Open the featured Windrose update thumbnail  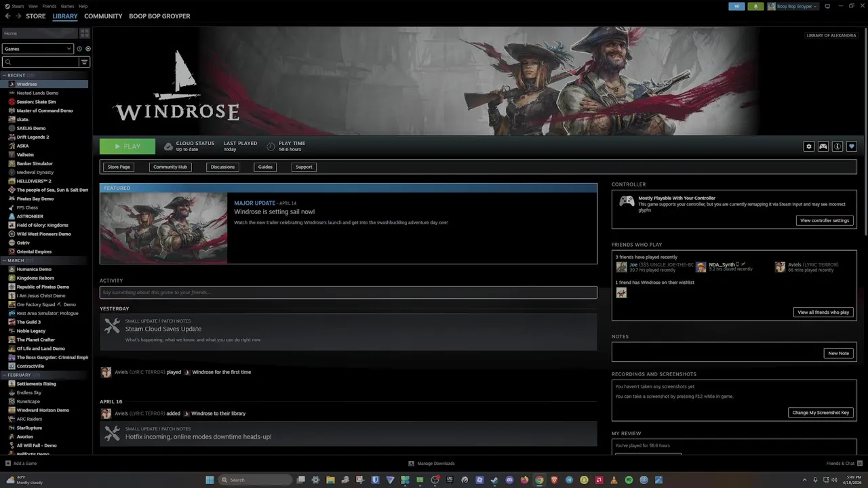pyautogui.click(x=163, y=228)
